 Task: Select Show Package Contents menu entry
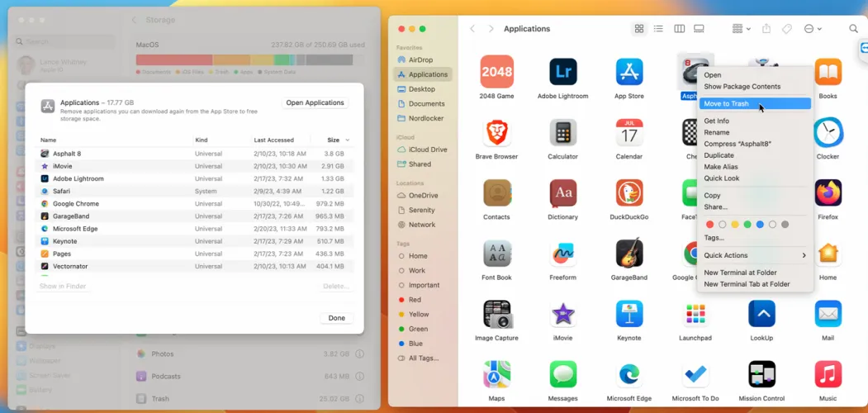coord(742,87)
